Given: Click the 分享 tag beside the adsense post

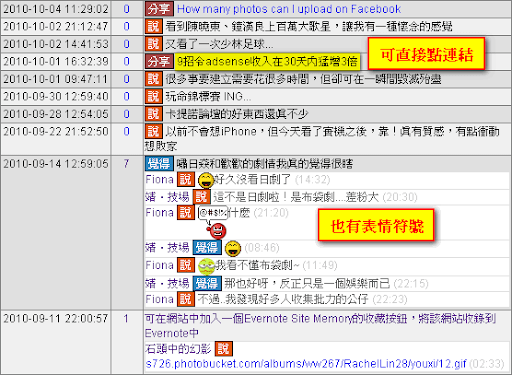Looking at the screenshot, I should pos(159,62).
